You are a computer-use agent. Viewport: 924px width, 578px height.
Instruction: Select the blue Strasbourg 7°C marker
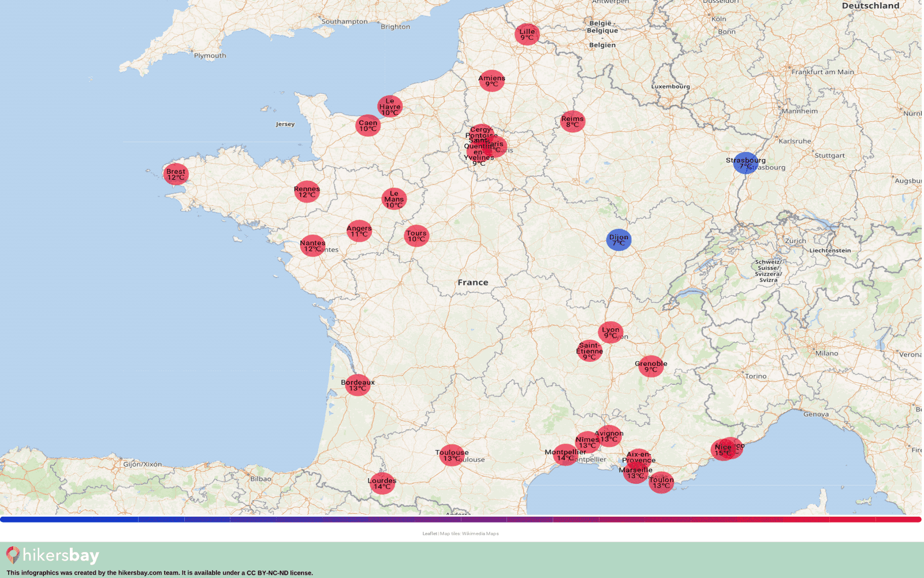pyautogui.click(x=746, y=163)
